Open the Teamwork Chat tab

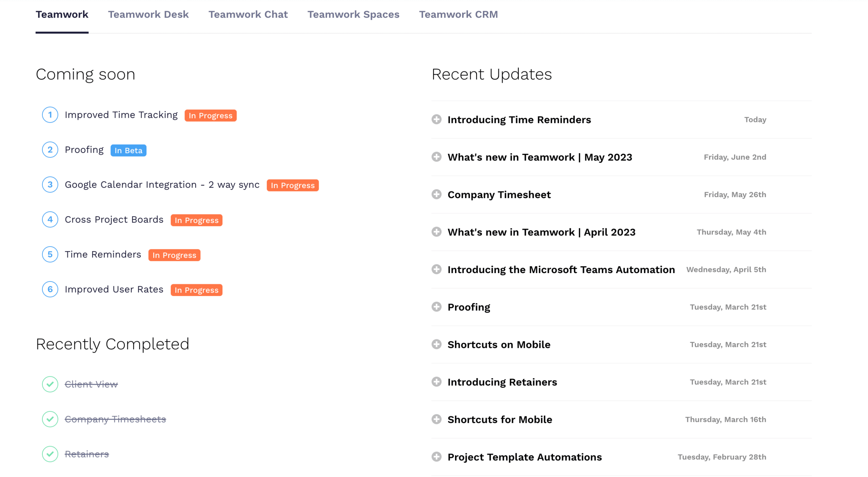point(248,15)
